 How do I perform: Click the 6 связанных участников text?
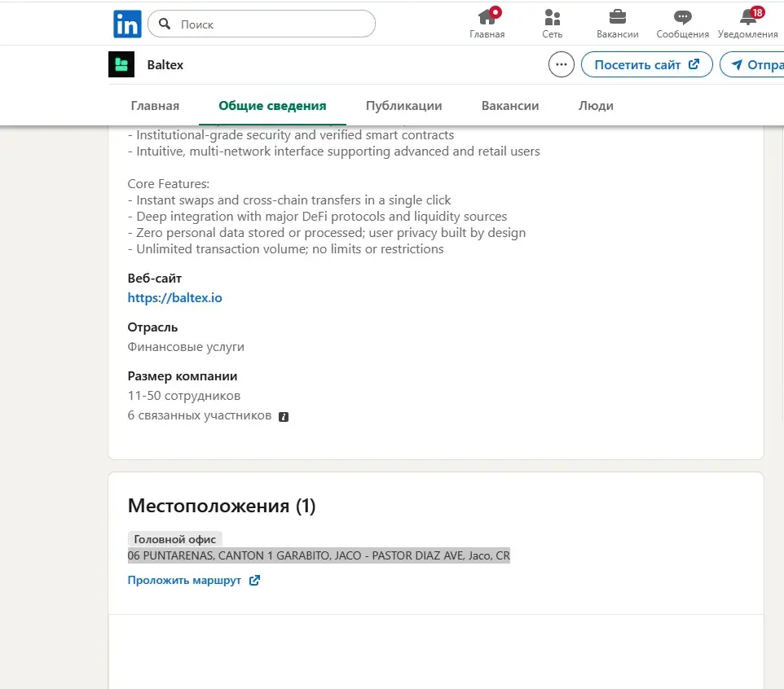[x=200, y=415]
